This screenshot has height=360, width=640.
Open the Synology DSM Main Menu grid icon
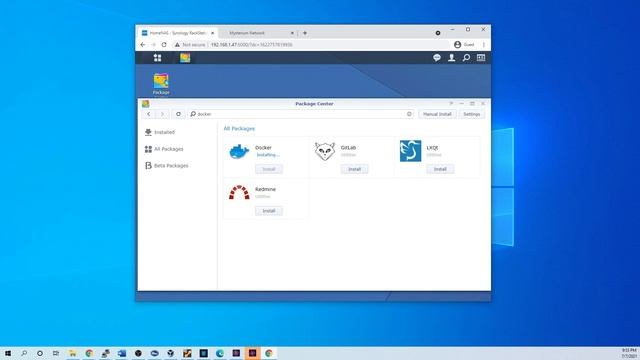click(157, 58)
